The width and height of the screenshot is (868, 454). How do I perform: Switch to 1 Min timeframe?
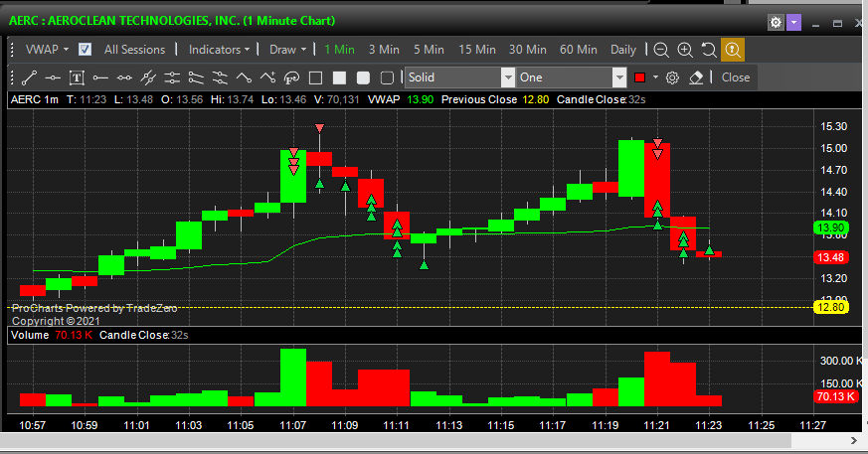[339, 50]
